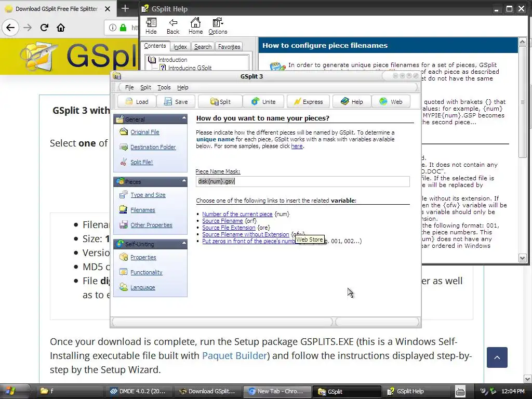Insert the Source File Extension variable
Screen dimensions: 532x399
[x=229, y=228]
